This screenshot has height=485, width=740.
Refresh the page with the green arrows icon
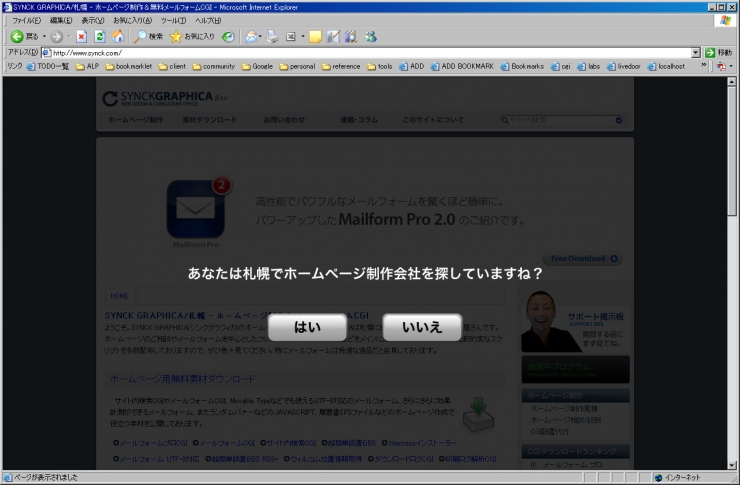(100, 36)
